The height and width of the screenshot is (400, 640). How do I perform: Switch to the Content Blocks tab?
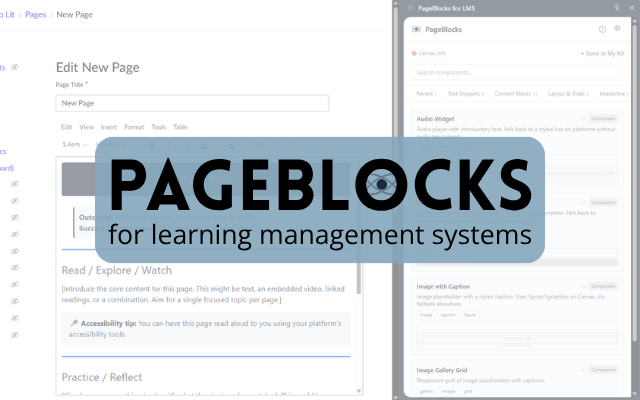514,93
